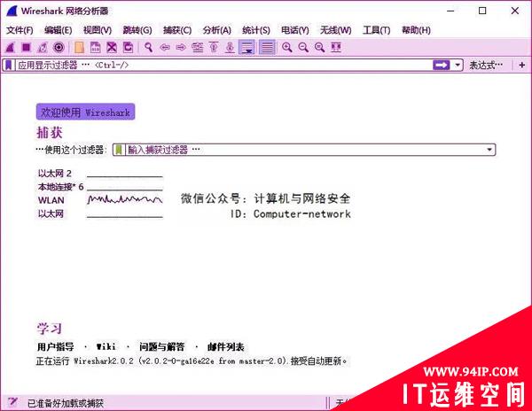532x411 pixels.
Task: Reset text to normal size
Action: 319,48
